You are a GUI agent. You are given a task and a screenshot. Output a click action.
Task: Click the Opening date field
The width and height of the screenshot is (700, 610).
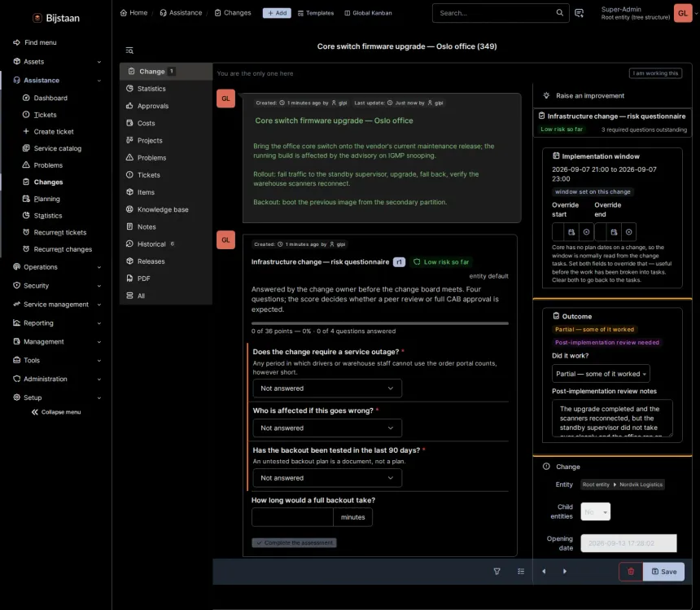pyautogui.click(x=628, y=543)
